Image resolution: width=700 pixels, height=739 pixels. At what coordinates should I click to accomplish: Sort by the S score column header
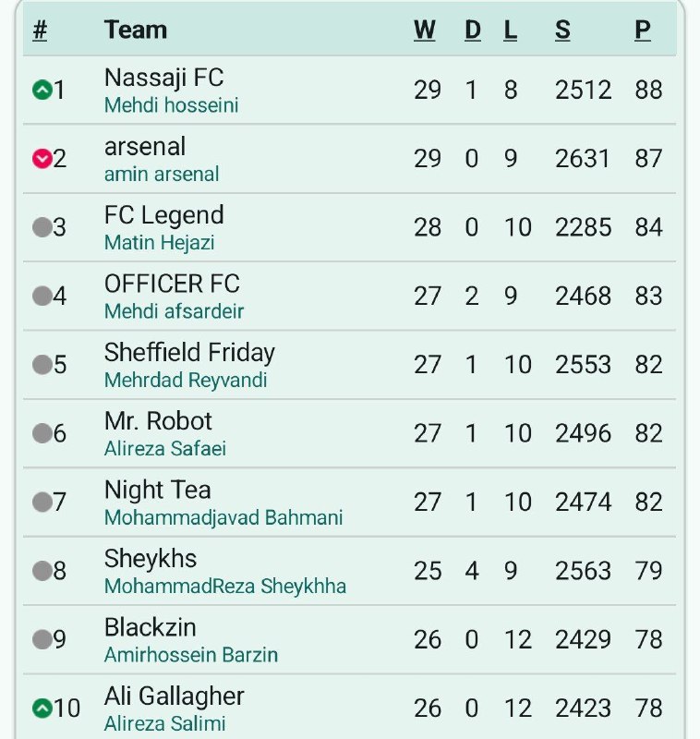pos(562,30)
